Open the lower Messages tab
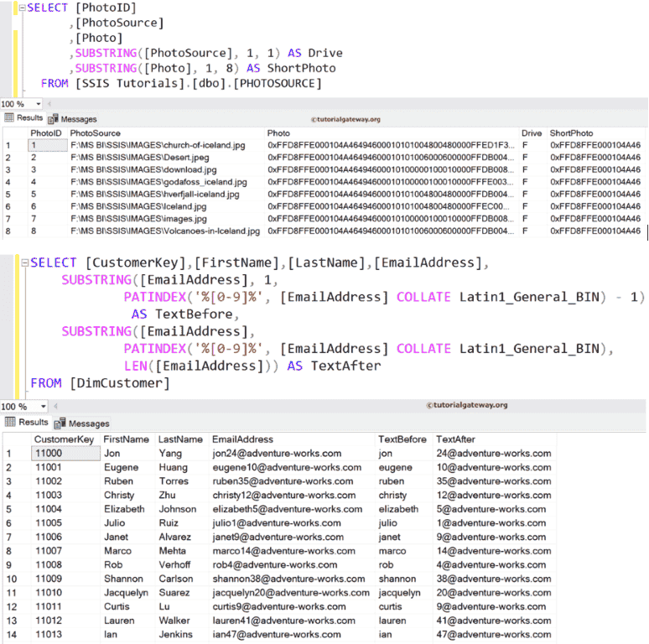Image resolution: width=649 pixels, height=644 pixels. [x=82, y=423]
